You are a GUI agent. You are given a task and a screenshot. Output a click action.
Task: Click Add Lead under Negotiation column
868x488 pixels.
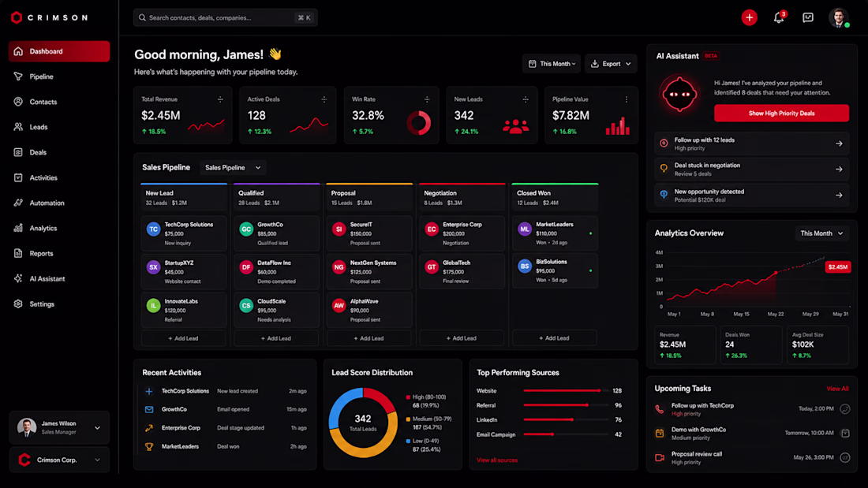(462, 338)
